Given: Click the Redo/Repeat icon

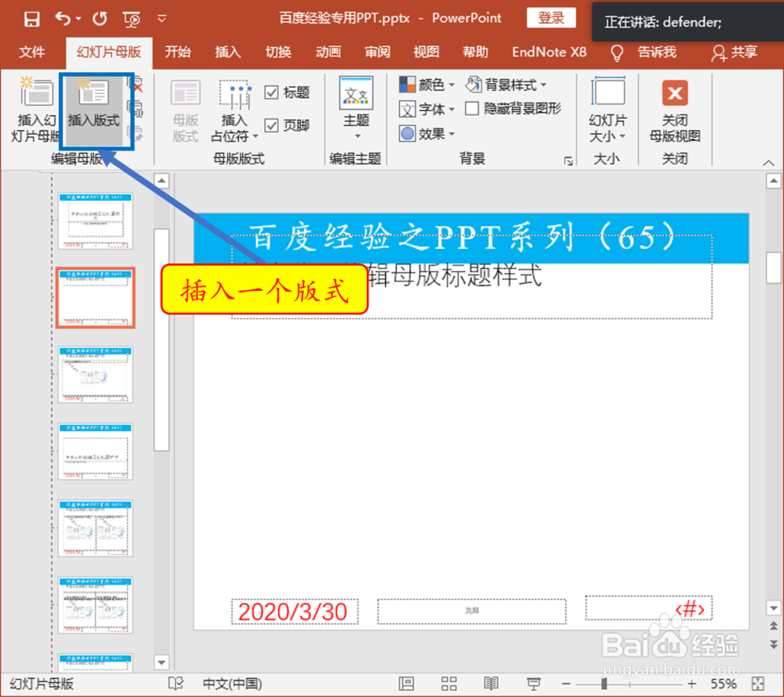Looking at the screenshot, I should tap(100, 19).
